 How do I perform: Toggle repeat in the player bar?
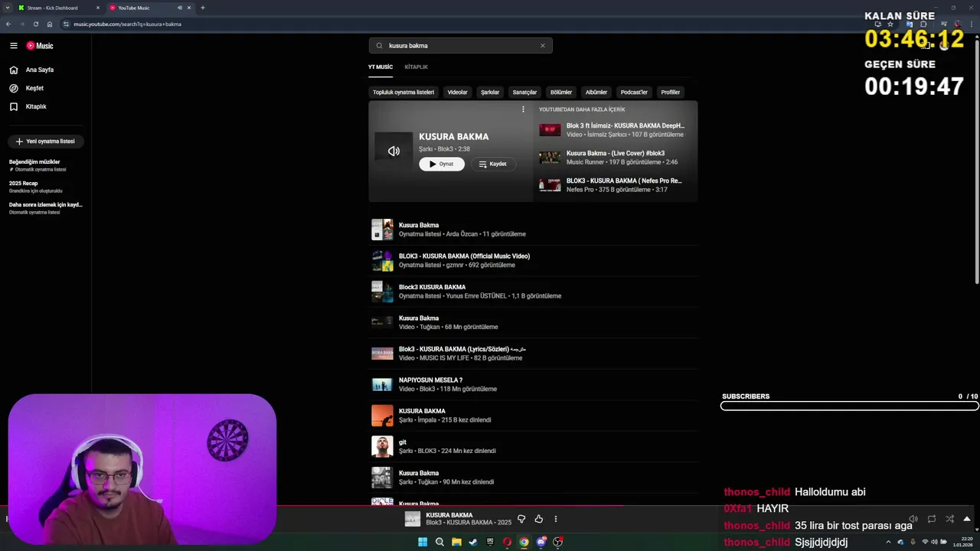[x=931, y=519]
